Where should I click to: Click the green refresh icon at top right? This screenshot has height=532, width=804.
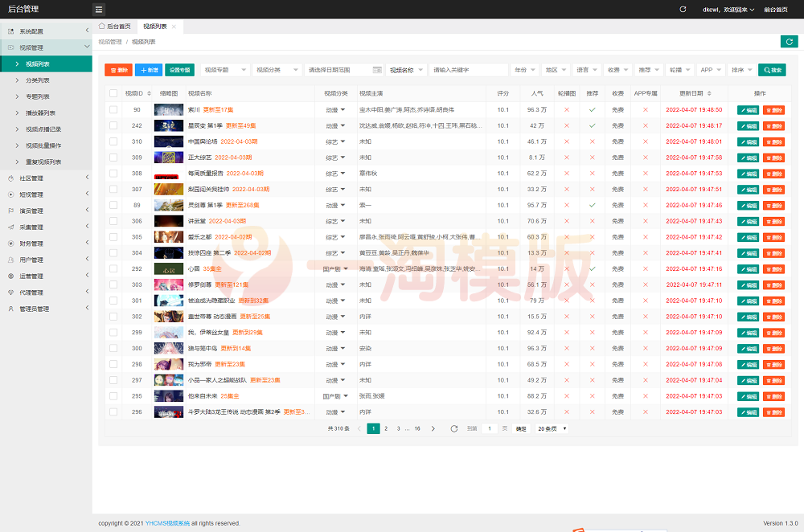click(x=789, y=42)
